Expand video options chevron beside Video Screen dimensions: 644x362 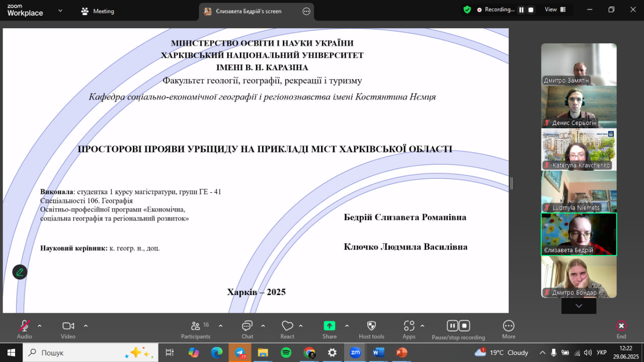click(x=86, y=326)
